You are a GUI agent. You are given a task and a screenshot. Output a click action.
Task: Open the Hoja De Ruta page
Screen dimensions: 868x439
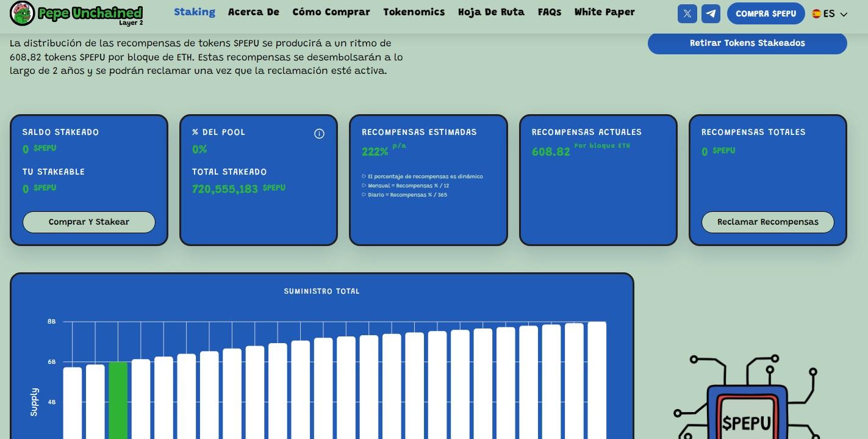[491, 12]
